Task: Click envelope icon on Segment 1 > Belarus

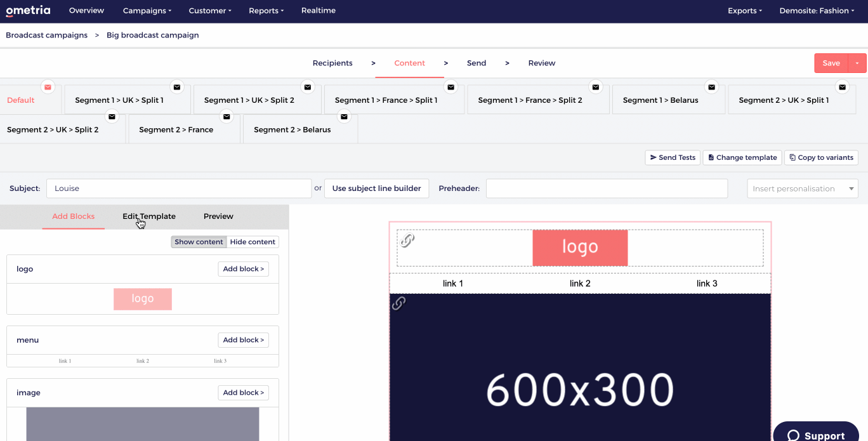Action: pos(712,87)
